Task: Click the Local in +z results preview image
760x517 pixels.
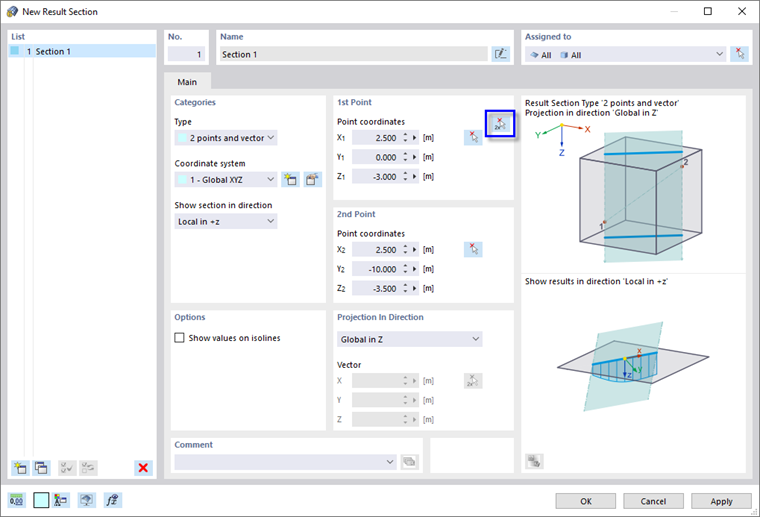Action: (x=633, y=367)
